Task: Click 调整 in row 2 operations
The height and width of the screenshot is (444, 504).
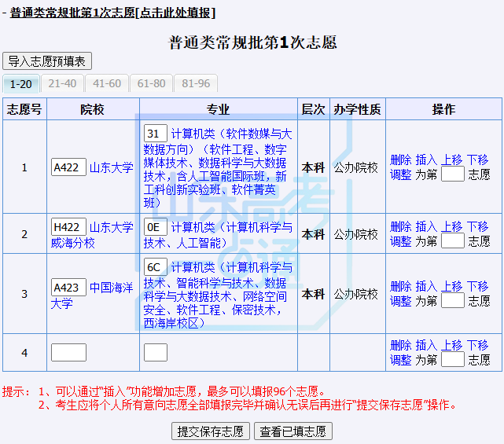Action: point(400,241)
